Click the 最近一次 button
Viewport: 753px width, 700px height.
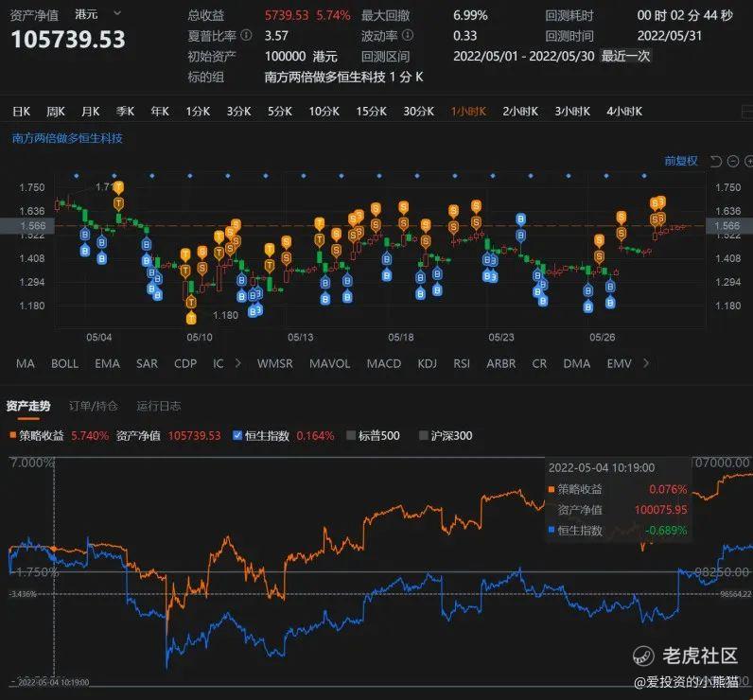pyautogui.click(x=625, y=56)
